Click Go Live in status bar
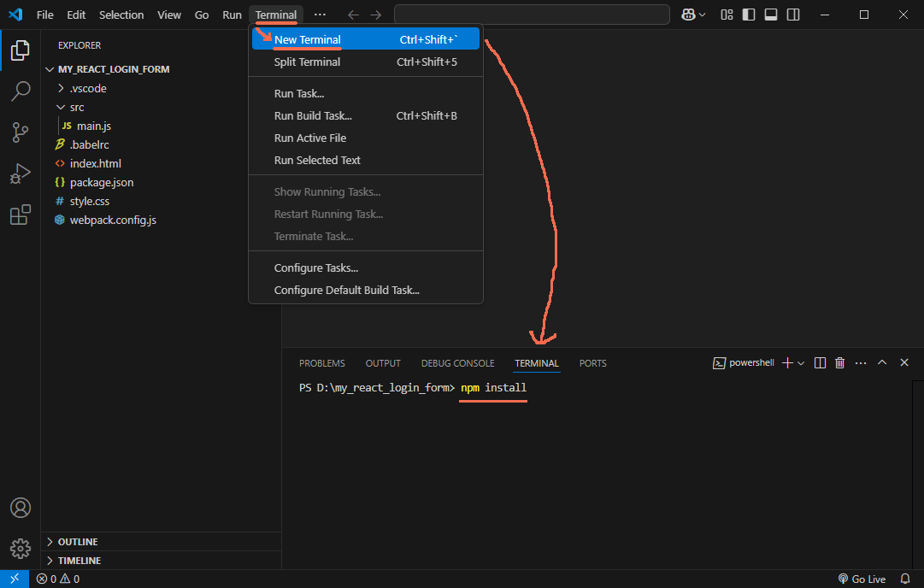924x588 pixels. [862, 579]
